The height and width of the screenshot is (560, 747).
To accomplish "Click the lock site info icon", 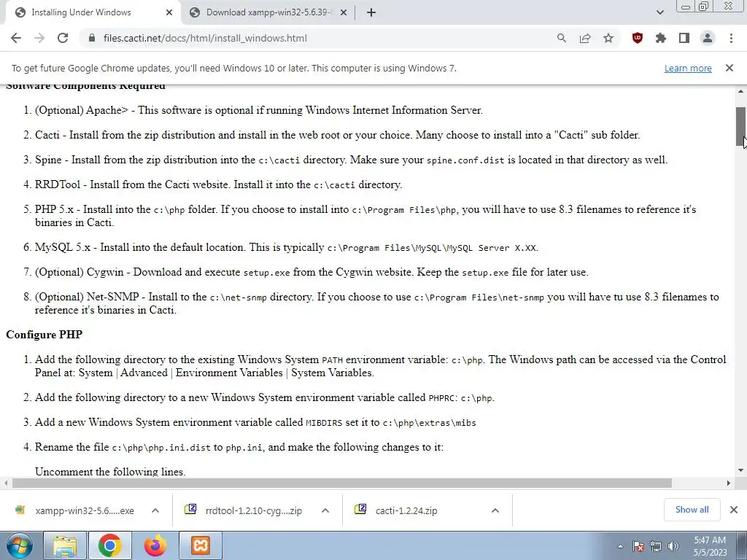I will tap(91, 38).
